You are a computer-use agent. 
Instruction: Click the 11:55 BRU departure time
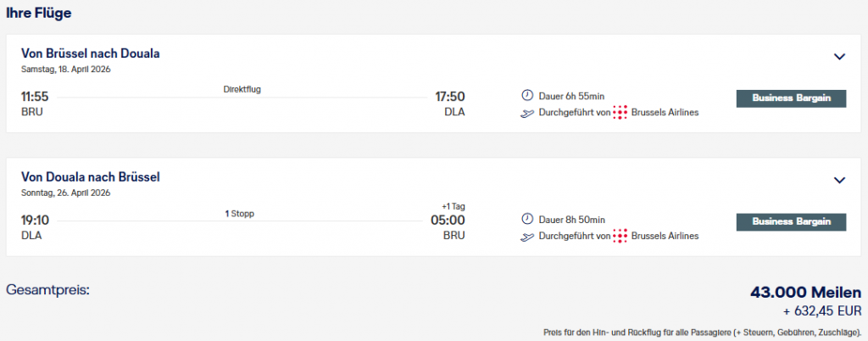coord(35,97)
